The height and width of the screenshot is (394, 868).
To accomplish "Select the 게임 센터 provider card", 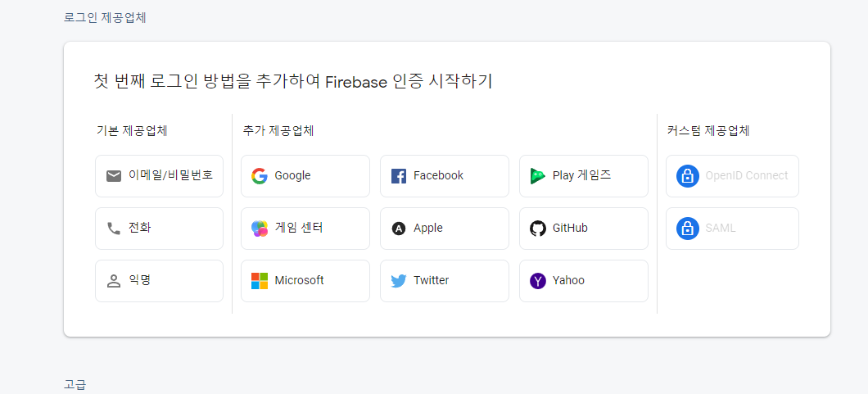I will point(305,229).
